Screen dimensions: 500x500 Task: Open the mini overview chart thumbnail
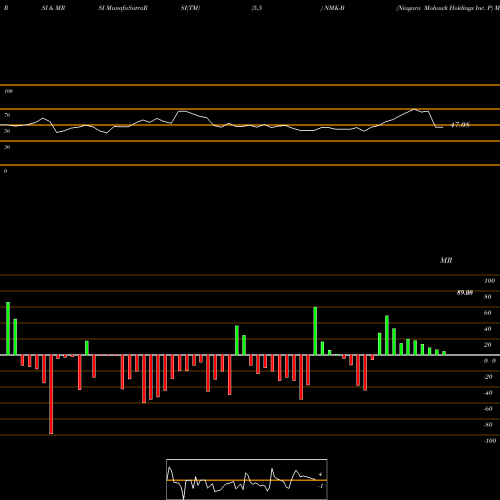247,479
